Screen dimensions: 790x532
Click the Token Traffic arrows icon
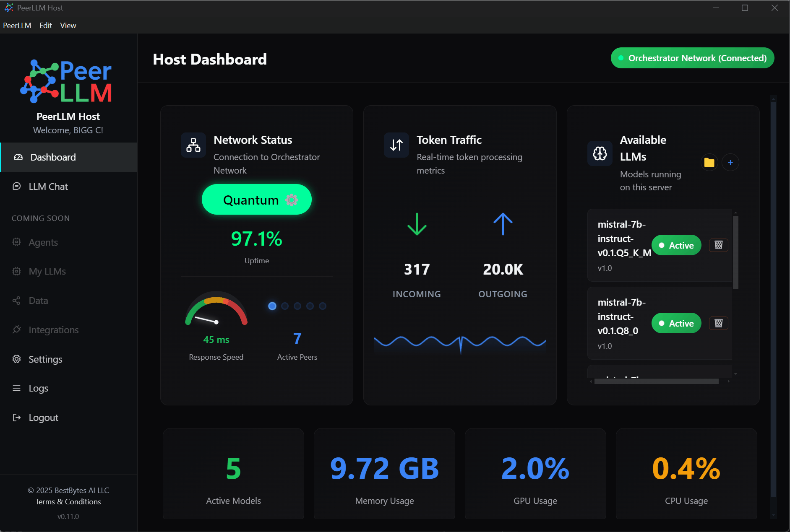tap(396, 145)
